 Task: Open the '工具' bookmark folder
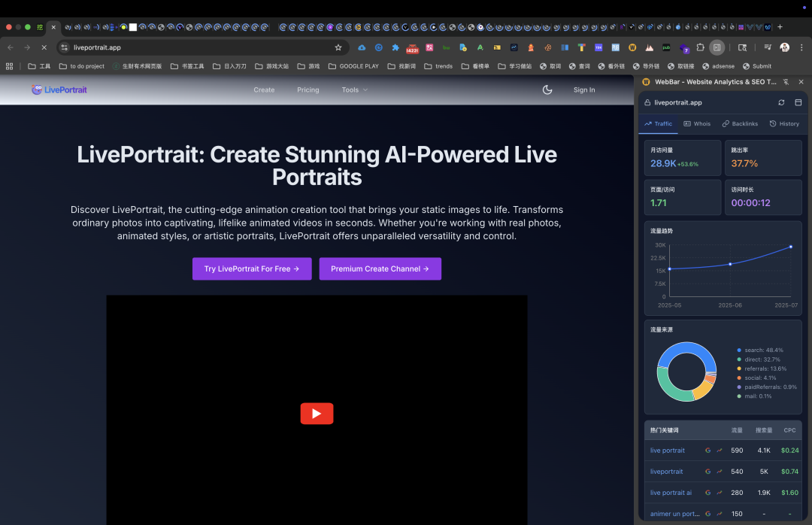coord(39,66)
